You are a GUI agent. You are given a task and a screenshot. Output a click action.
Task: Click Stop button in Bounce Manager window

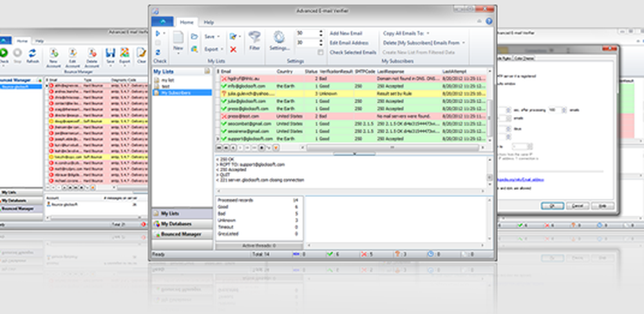point(17,56)
